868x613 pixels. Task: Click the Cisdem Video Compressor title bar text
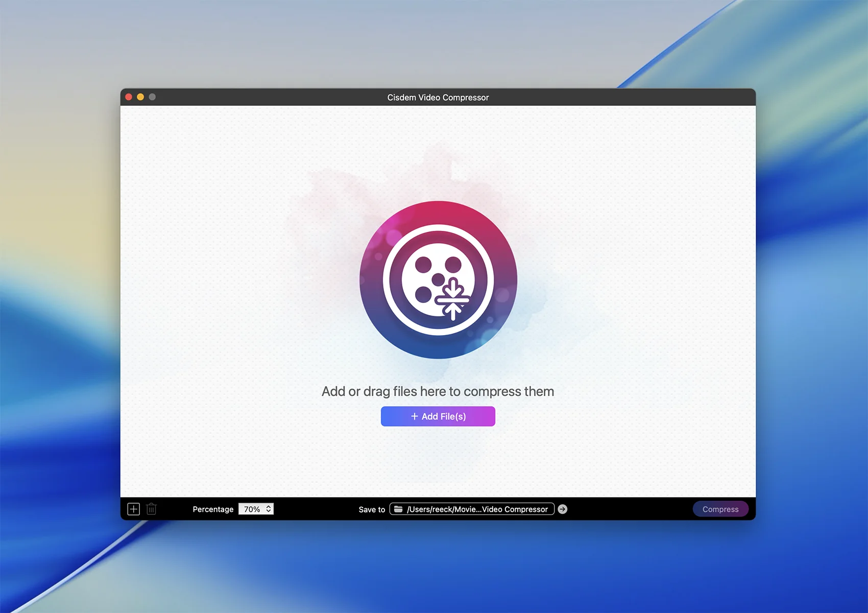[438, 98]
